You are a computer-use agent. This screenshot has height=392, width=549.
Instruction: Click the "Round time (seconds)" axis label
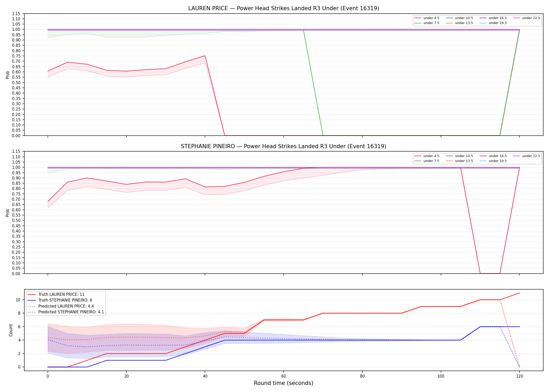point(284,383)
